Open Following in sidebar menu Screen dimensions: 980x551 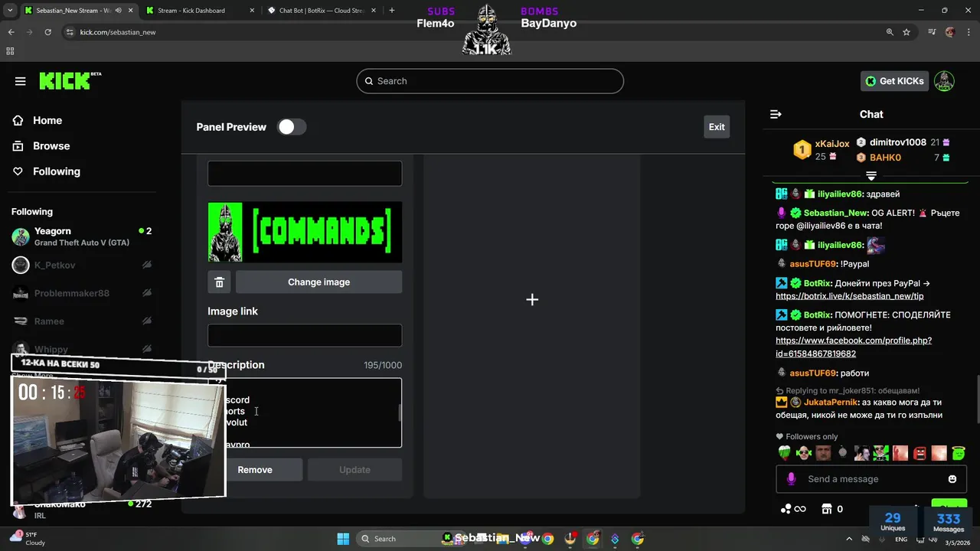(x=57, y=171)
